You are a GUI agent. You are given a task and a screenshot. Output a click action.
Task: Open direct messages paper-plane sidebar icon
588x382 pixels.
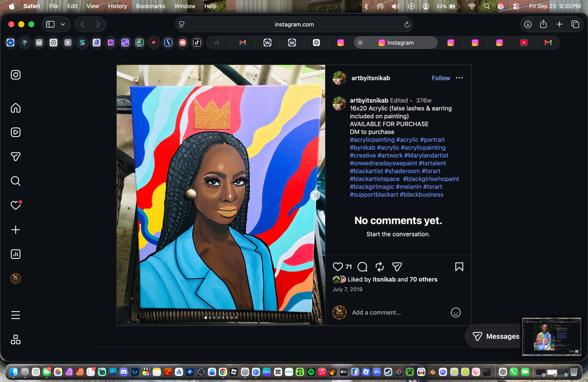point(16,157)
